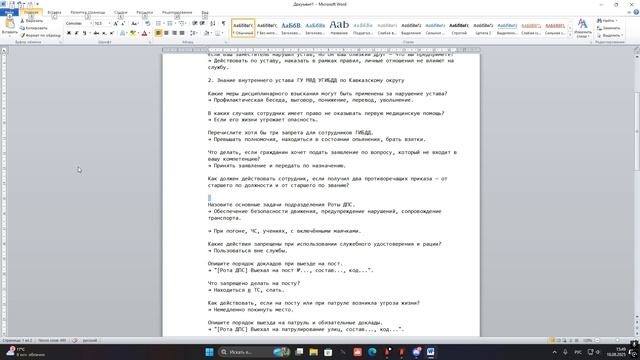Activate the Format Painter (Формат по образцу)
Image resolution: width=640 pixels, height=360 pixels.
coord(40,36)
